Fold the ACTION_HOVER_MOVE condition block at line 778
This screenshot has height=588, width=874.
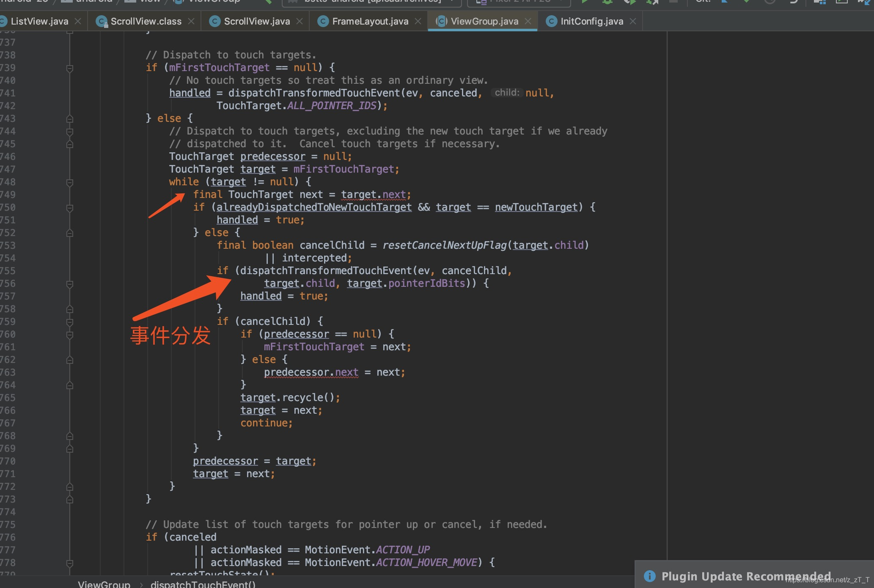70,563
